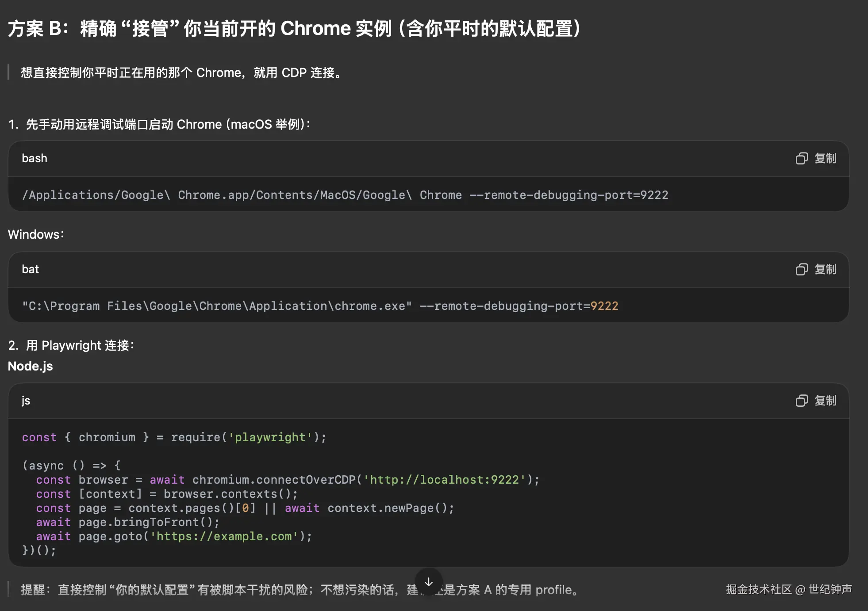The image size is (868, 611).
Task: Click the 方案 B heading
Action: pyautogui.click(x=294, y=29)
